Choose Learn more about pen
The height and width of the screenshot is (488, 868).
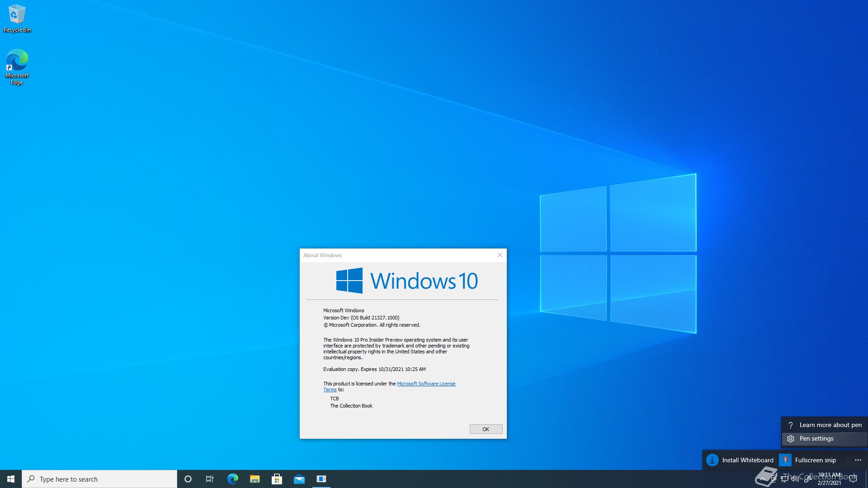coord(825,425)
